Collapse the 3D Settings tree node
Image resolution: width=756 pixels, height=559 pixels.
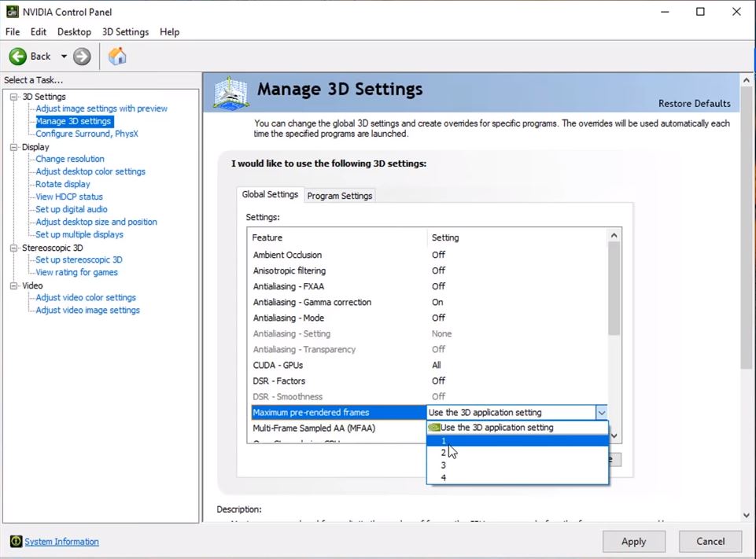point(13,97)
